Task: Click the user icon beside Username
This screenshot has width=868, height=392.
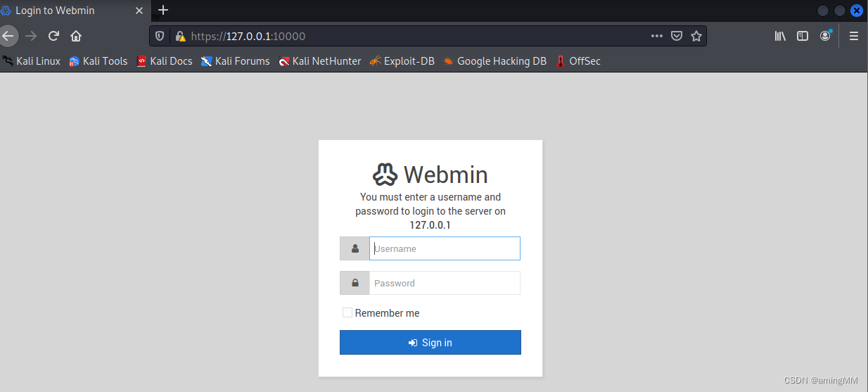Action: pos(355,248)
